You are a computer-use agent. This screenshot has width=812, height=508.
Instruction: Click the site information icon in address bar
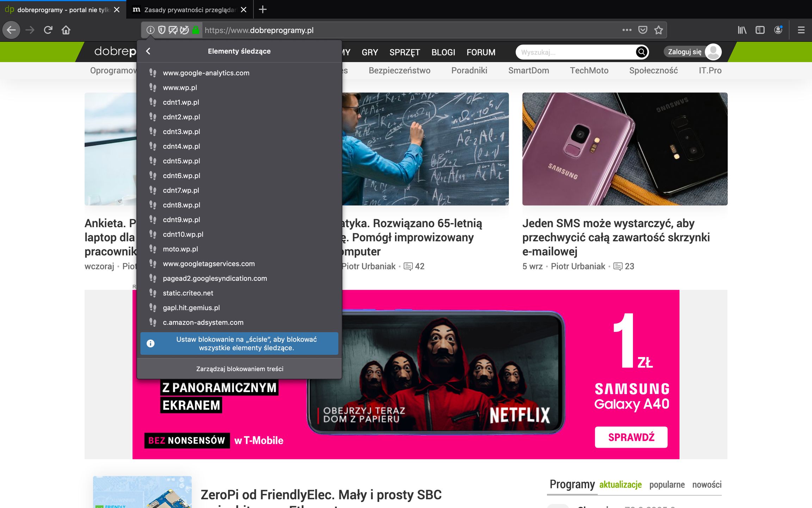tap(150, 30)
